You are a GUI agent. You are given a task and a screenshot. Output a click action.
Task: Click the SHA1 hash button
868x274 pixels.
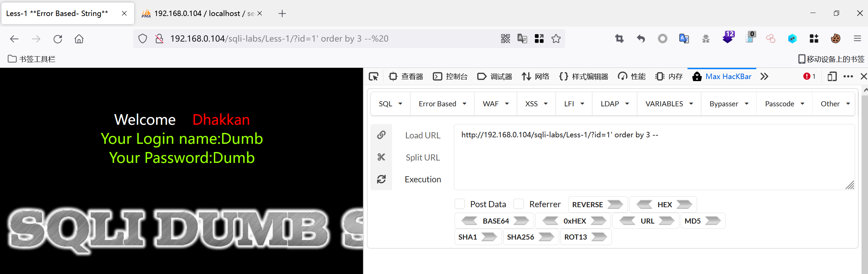click(478, 237)
